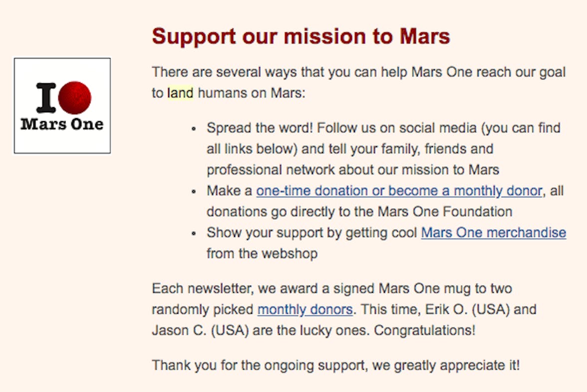587x392 pixels.
Task: Click the I love Mars One logo image
Action: point(62,106)
